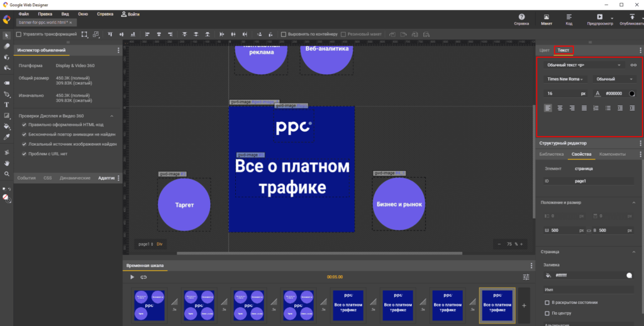Enable Управлять трансформацией checkbox
Viewport: 644px width, 326px height.
coord(18,34)
